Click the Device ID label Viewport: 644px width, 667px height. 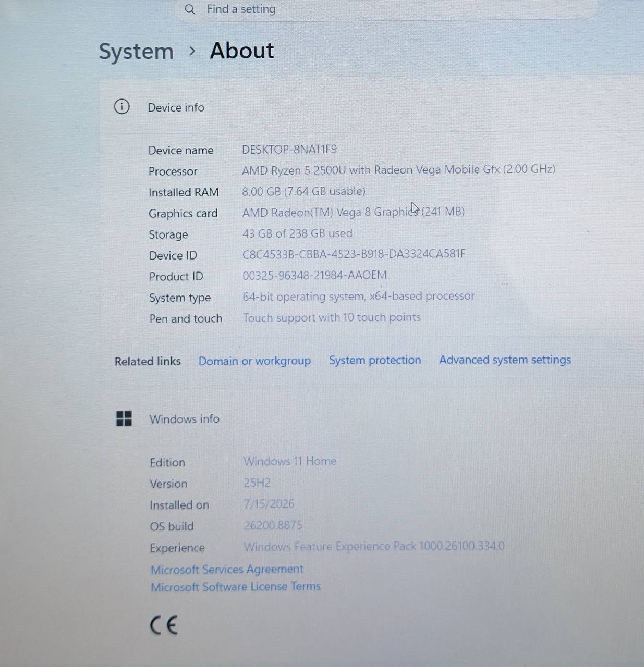pos(173,255)
